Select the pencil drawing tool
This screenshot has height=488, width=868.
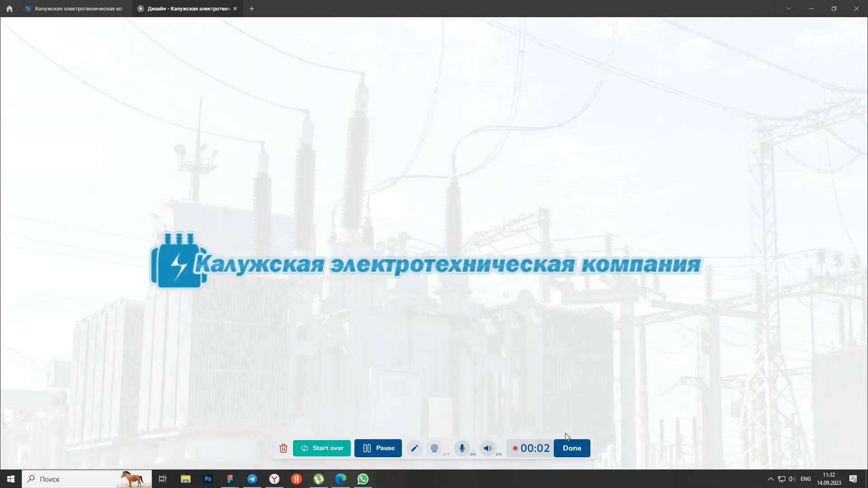point(414,448)
